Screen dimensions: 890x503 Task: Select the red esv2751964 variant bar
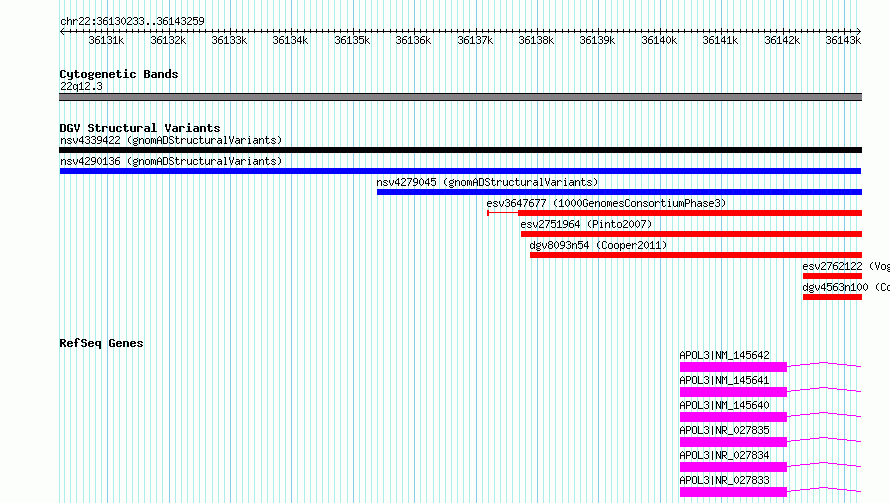pos(691,234)
